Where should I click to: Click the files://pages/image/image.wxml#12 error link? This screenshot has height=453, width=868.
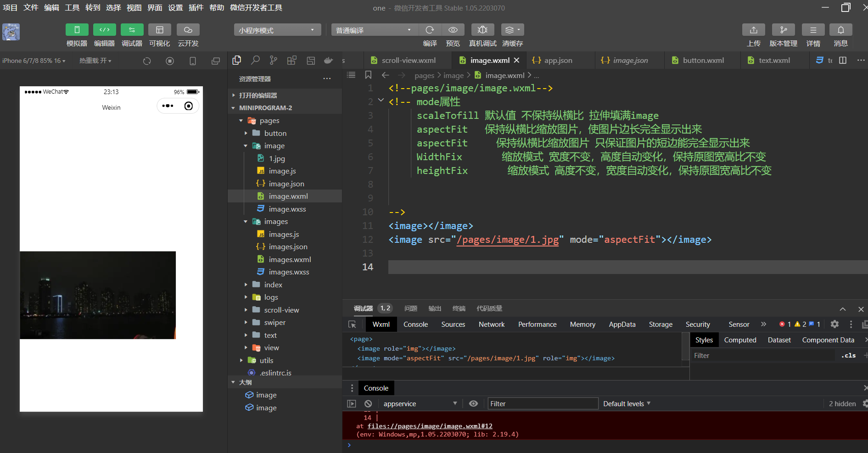point(430,426)
